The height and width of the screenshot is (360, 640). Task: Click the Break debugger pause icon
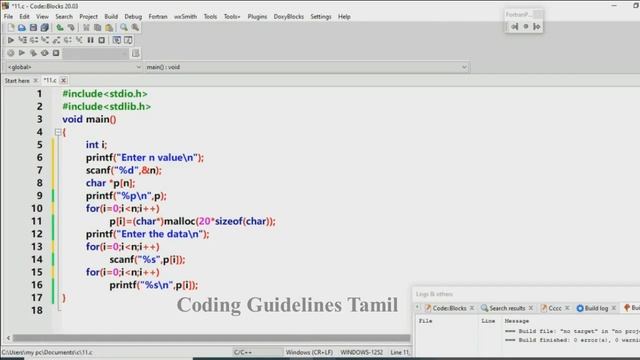click(x=90, y=40)
